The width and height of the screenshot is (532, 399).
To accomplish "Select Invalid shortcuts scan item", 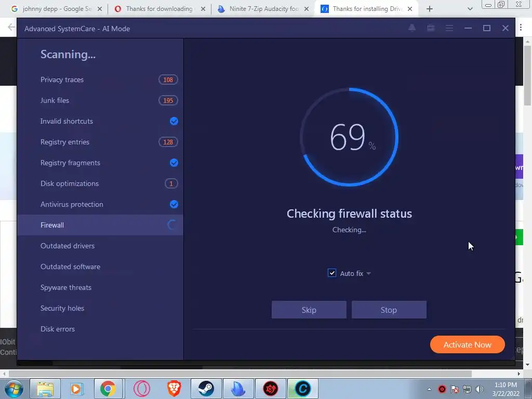I will (x=100, y=121).
